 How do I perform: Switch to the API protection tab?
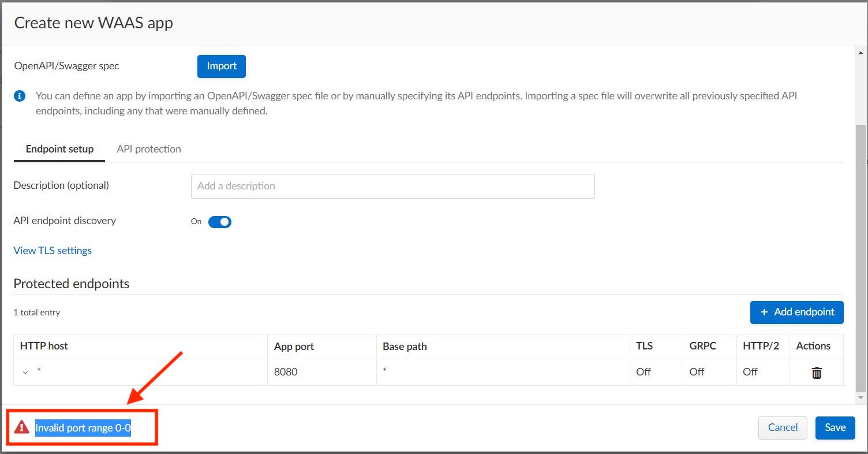tap(149, 149)
